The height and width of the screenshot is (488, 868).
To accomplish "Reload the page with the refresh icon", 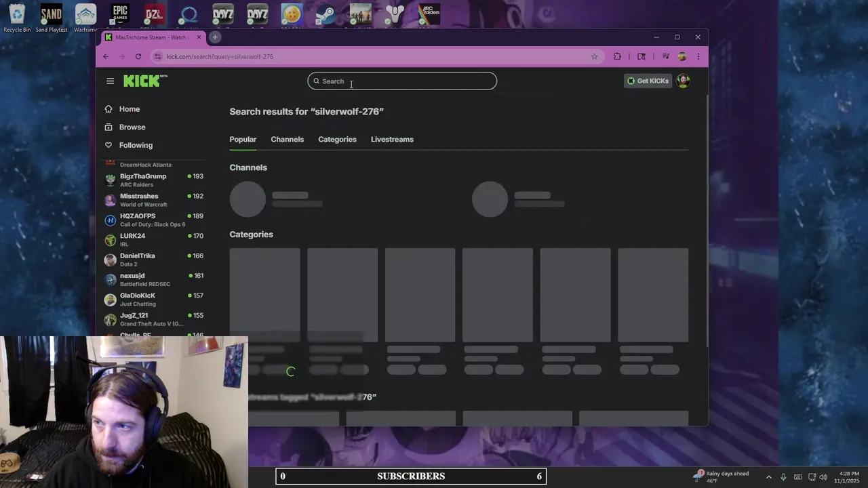I will click(x=138, y=56).
